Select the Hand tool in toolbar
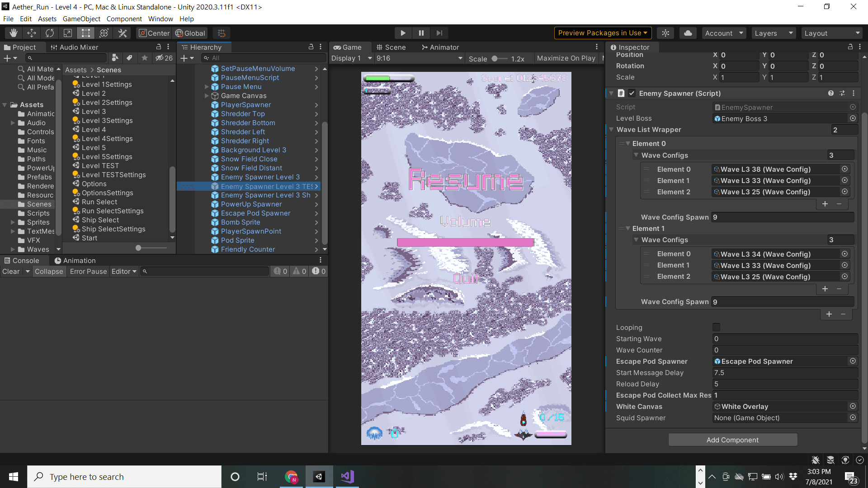 [x=14, y=33]
